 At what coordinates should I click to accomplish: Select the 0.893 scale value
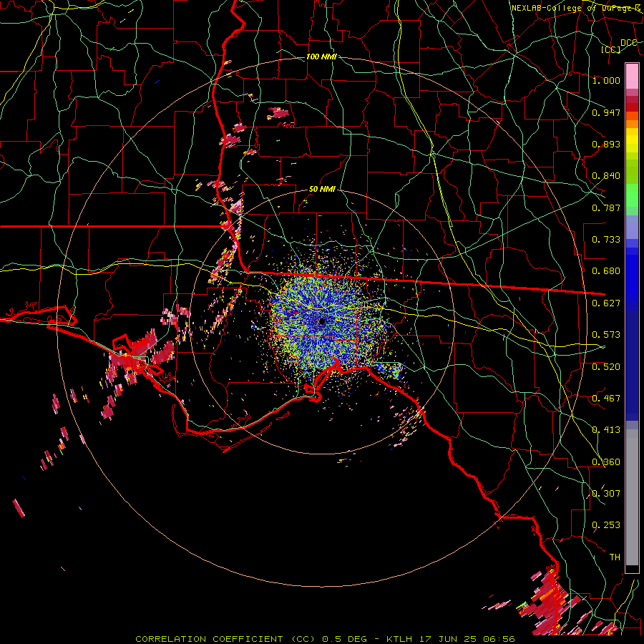click(606, 144)
